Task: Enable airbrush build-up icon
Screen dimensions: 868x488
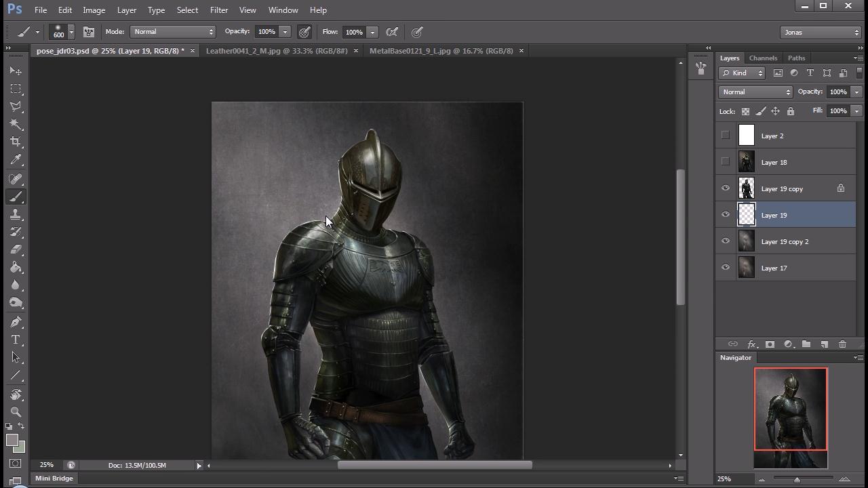Action: (x=392, y=32)
